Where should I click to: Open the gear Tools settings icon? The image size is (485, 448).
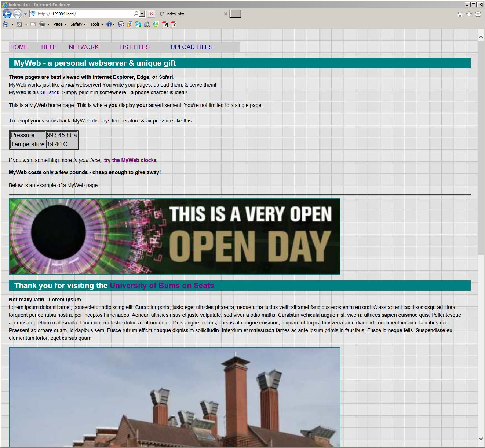[478, 14]
